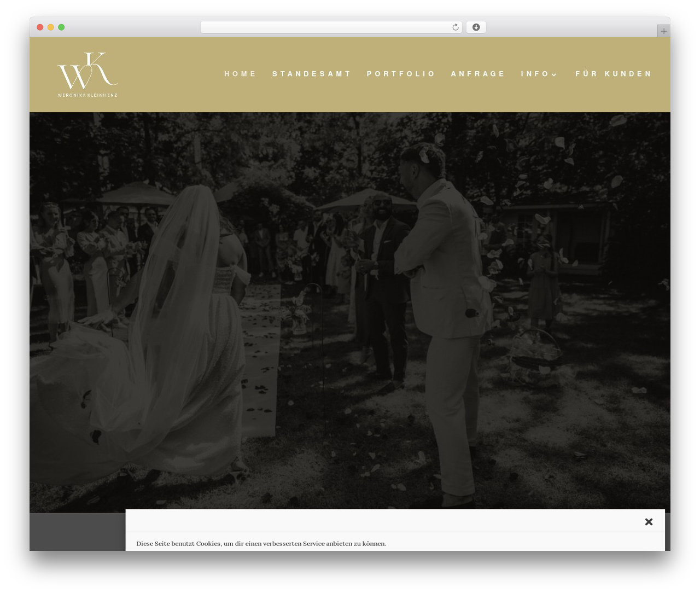
Task: Go to the HOME menu item
Action: [x=240, y=74]
